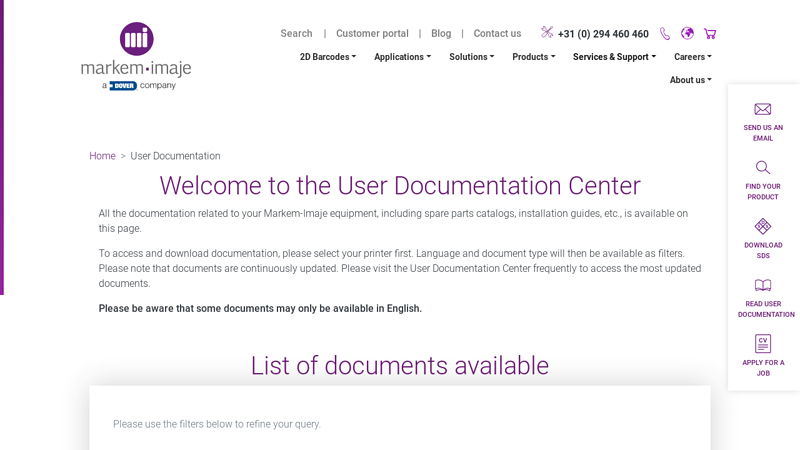Viewport: 800px width, 450px height.
Task: Expand the About us menu
Action: 690,80
